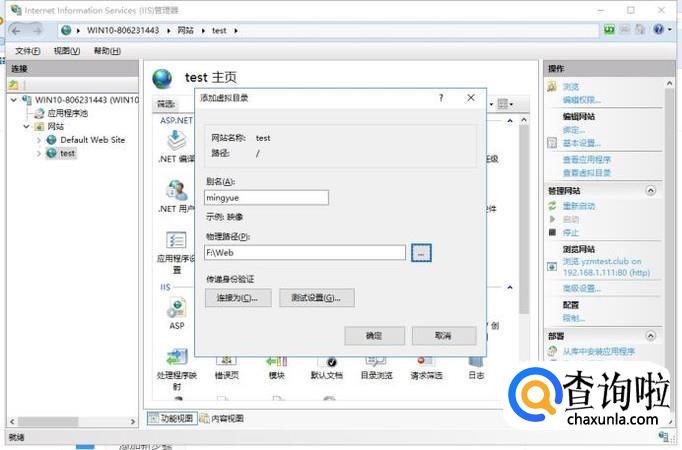Screen dimensions: 682x450
Task: Open 默认文档 feature icon
Action: pyautogui.click(x=327, y=362)
